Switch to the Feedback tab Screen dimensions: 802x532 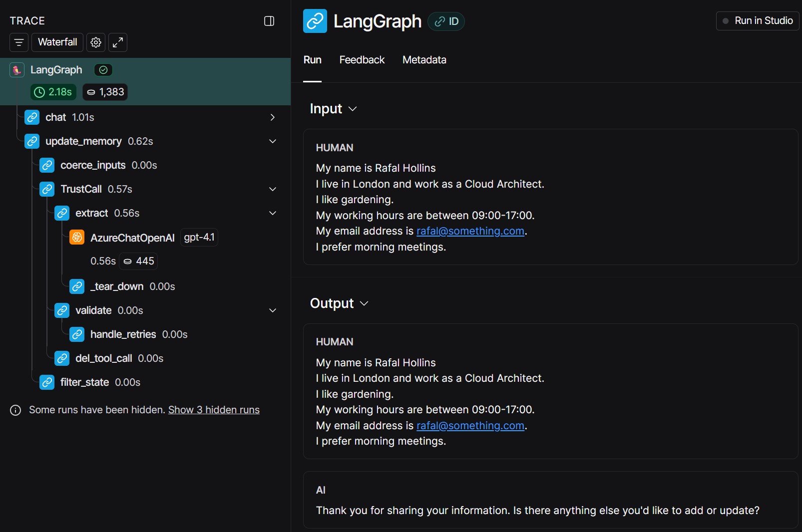pos(362,60)
